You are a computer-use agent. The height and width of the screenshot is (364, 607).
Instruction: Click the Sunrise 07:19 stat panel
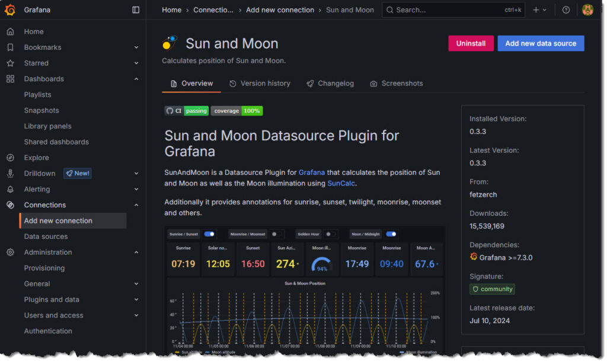(183, 260)
